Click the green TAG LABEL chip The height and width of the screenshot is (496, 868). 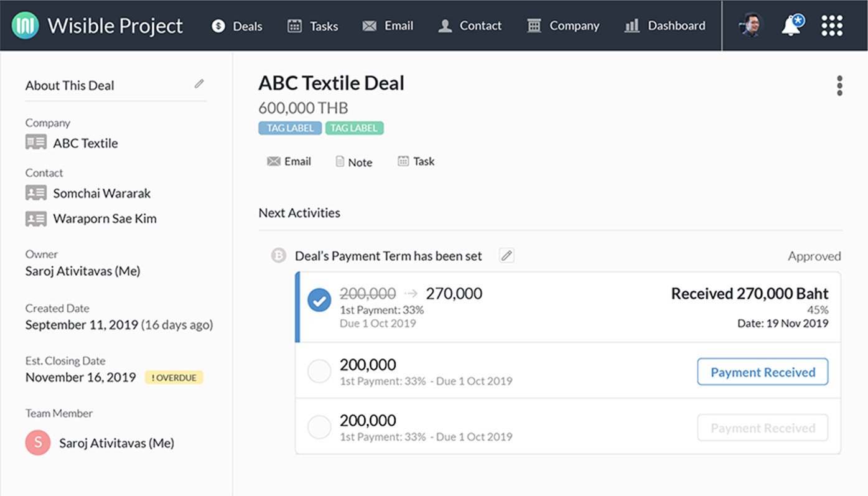pos(354,128)
